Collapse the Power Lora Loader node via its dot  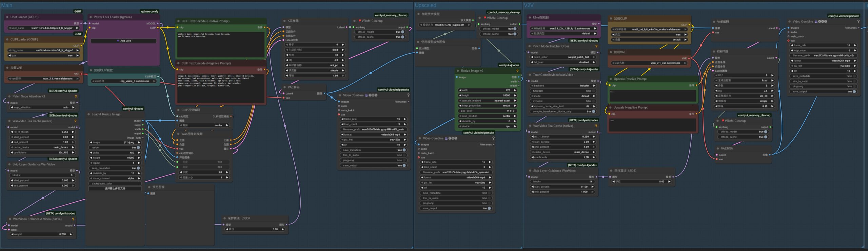tap(91, 17)
